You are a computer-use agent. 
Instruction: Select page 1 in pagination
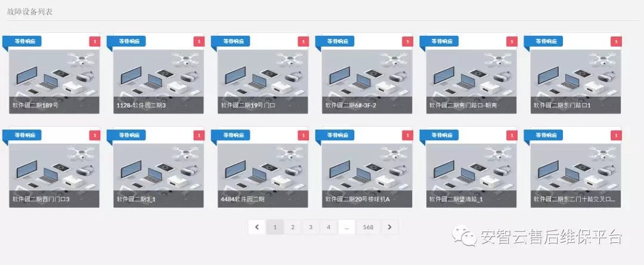tap(275, 227)
